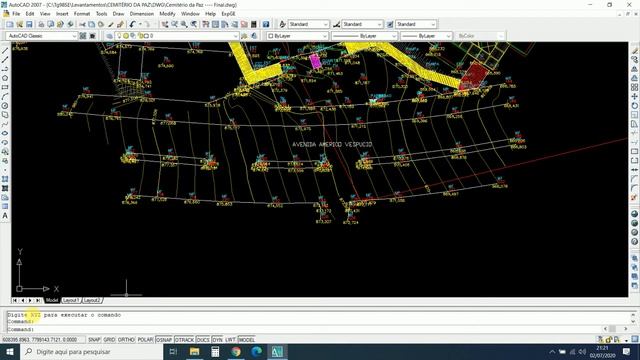640x360 pixels.
Task: Toggle DUCS in status bar
Action: pyautogui.click(x=203, y=340)
